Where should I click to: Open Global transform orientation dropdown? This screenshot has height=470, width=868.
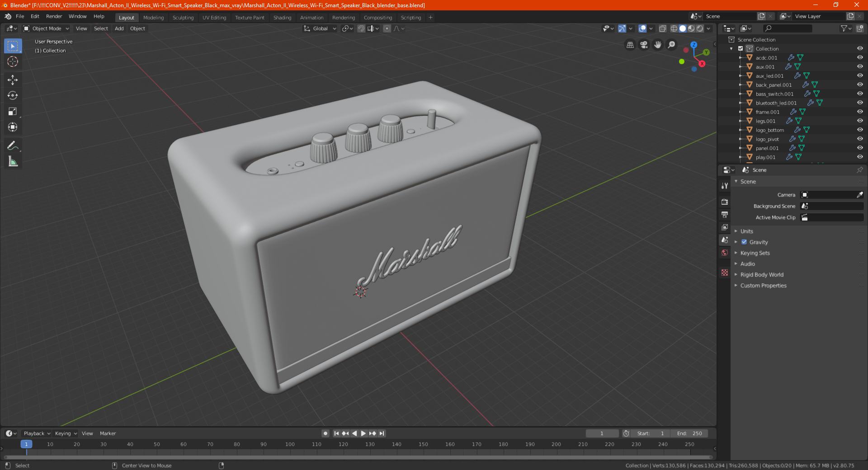(x=320, y=28)
